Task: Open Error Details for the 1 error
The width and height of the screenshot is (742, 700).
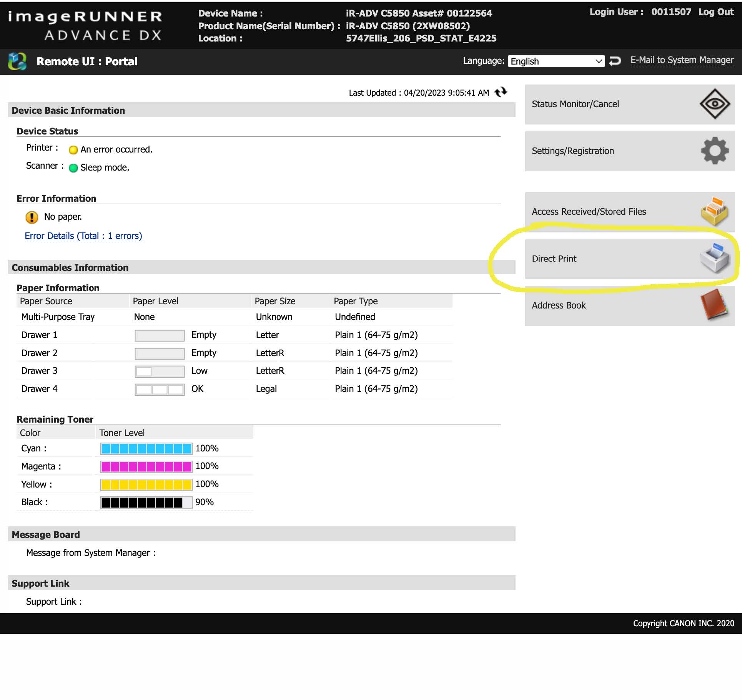Action: [83, 236]
